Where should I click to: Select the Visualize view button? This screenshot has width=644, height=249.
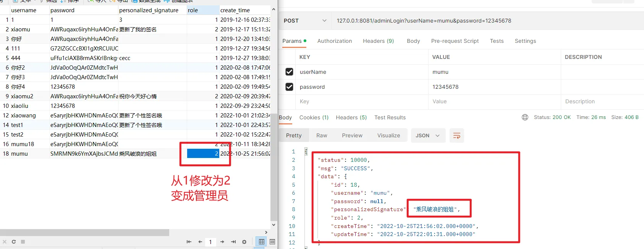point(389,135)
